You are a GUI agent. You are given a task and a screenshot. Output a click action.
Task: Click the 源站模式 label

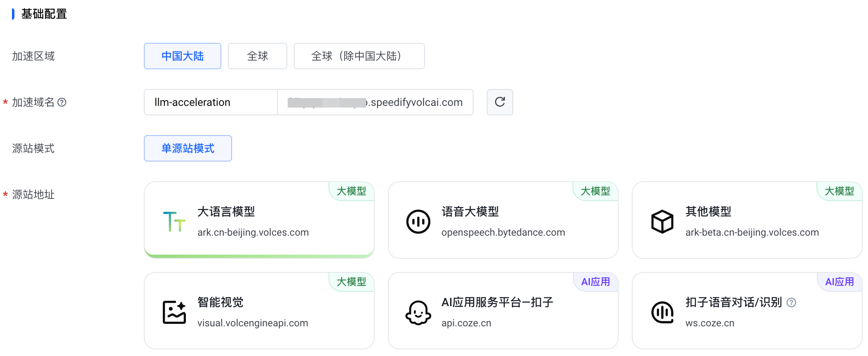pos(33,148)
